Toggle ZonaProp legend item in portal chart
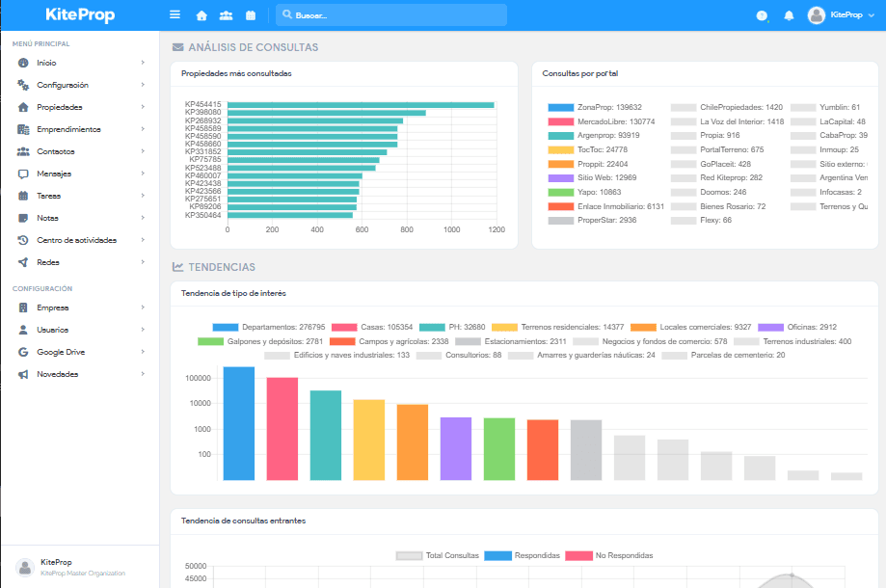 [595, 107]
